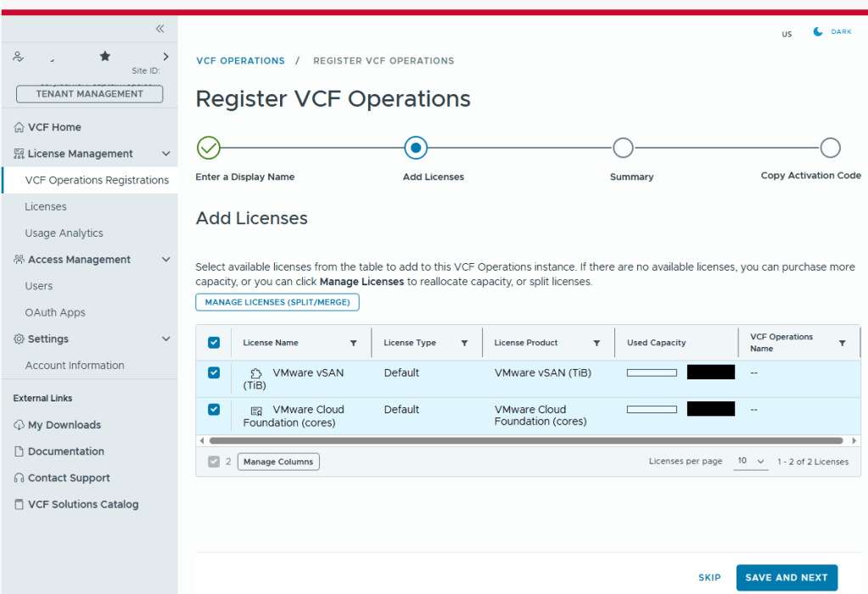Uncheck the VMware vSAN (TiB) row checkbox
This screenshot has width=868, height=594.
(214, 373)
